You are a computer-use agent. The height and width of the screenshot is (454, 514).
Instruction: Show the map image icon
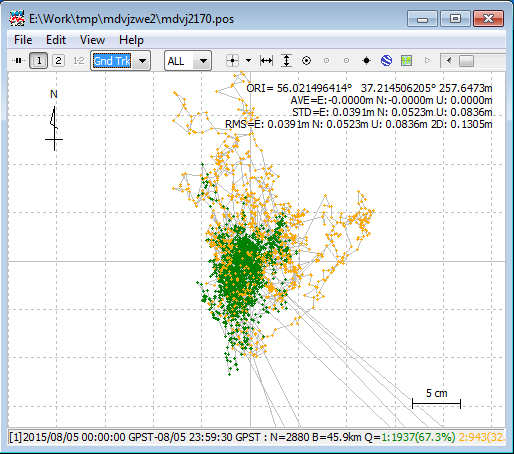pos(406,61)
